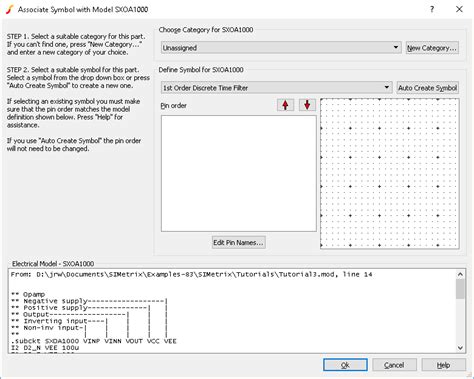The height and width of the screenshot is (379, 474).
Task: Click Auto Create Symbol button
Action: tap(427, 88)
